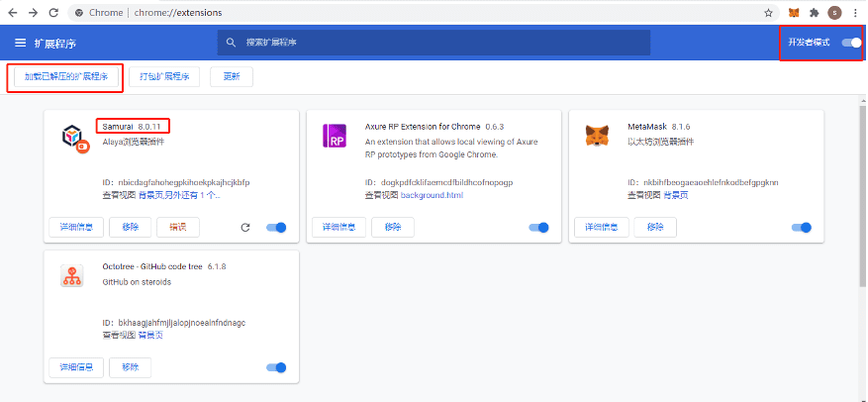The height and width of the screenshot is (402, 868).
Task: Open Samurai 详细信息
Action: pyautogui.click(x=76, y=227)
